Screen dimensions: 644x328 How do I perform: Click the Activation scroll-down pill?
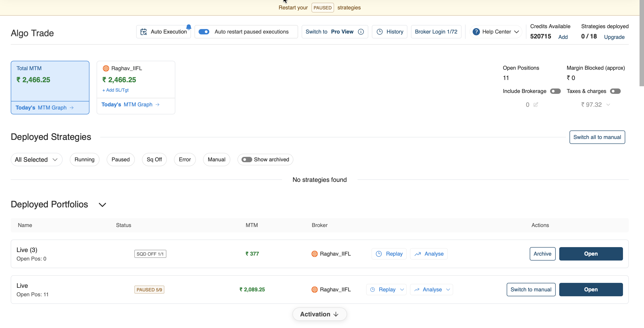[x=319, y=314]
